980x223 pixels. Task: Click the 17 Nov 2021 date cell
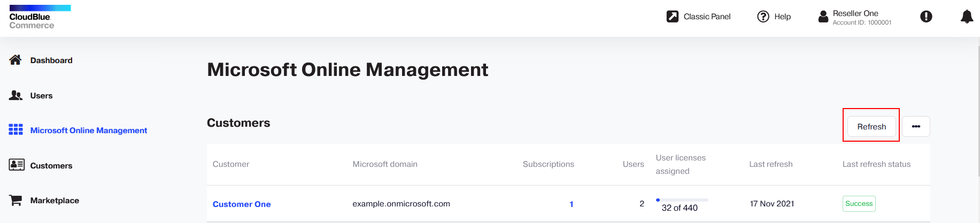771,204
